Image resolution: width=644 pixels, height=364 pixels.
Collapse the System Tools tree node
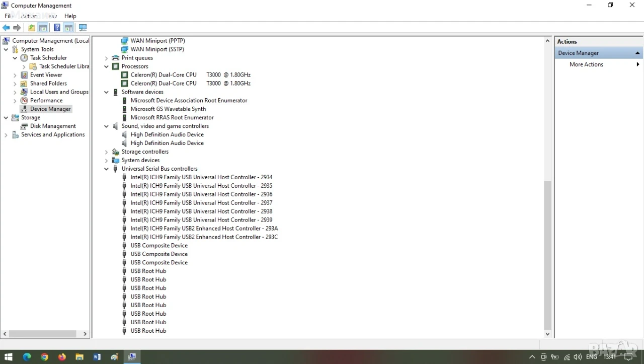[x=6, y=49]
